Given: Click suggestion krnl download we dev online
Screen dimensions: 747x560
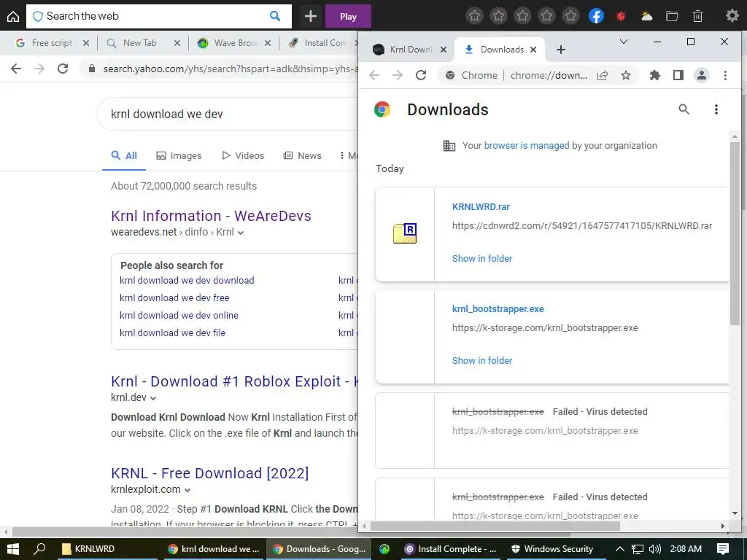Looking at the screenshot, I should [179, 316].
